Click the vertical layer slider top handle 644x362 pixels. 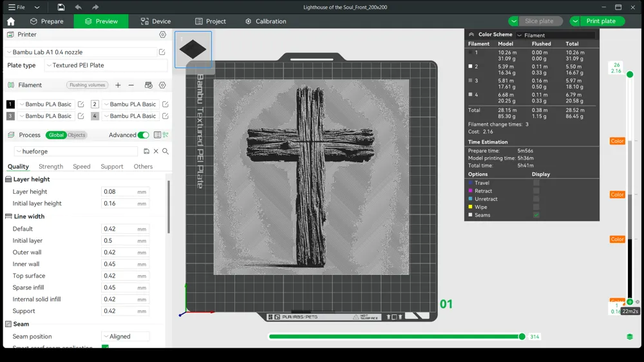(630, 74)
